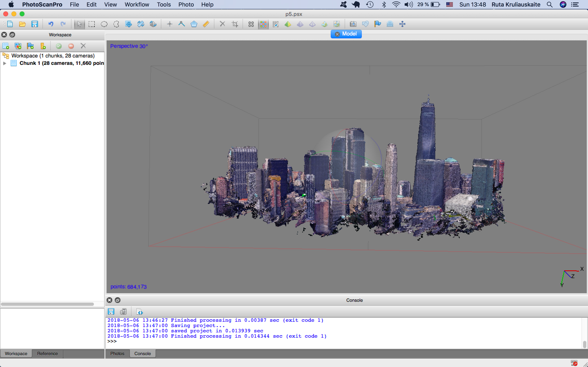The height and width of the screenshot is (367, 588).
Task: Save console log with disk icon
Action: tap(111, 312)
